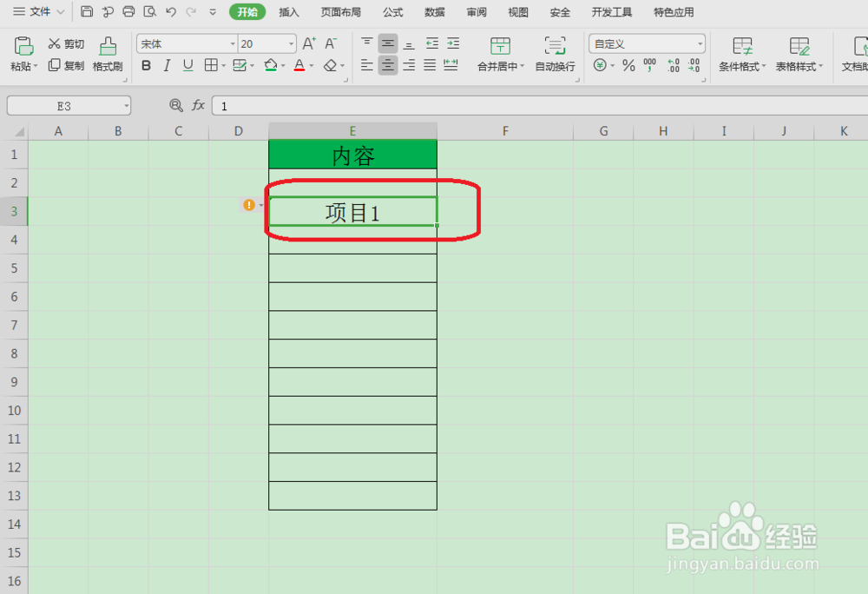
Task: Switch to the 视图 tab
Action: point(518,12)
